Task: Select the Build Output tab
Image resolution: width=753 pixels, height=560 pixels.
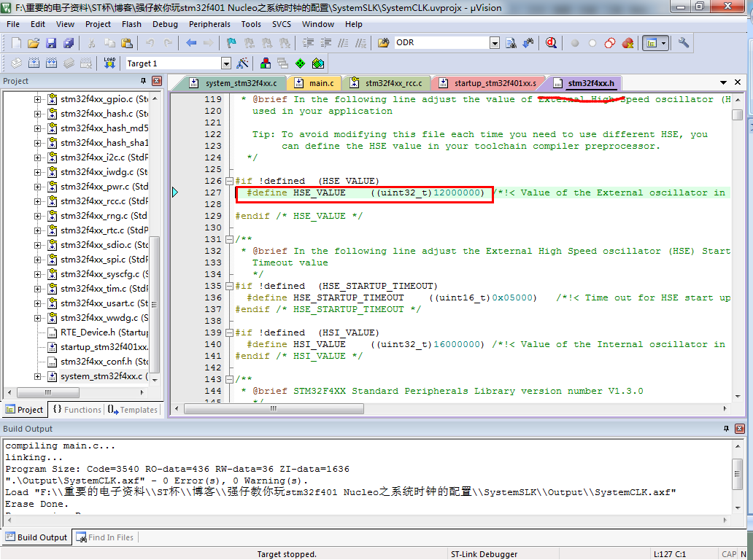Action: point(36,537)
